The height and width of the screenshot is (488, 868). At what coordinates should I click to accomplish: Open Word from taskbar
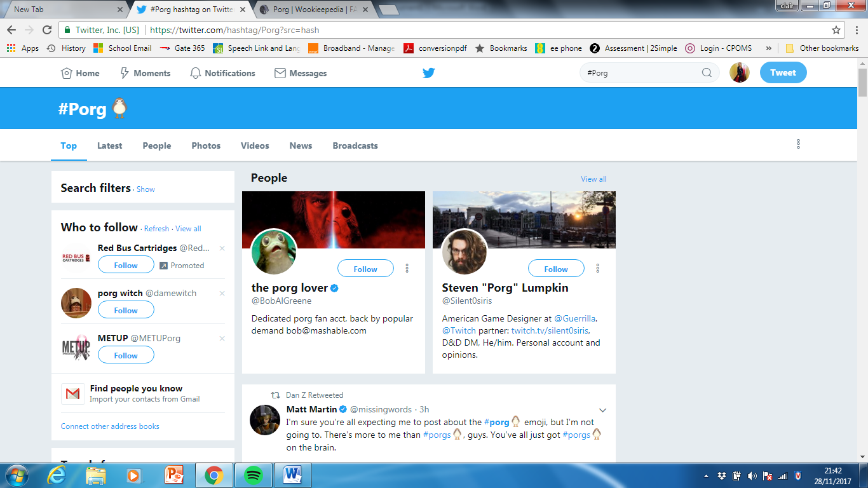pyautogui.click(x=292, y=475)
